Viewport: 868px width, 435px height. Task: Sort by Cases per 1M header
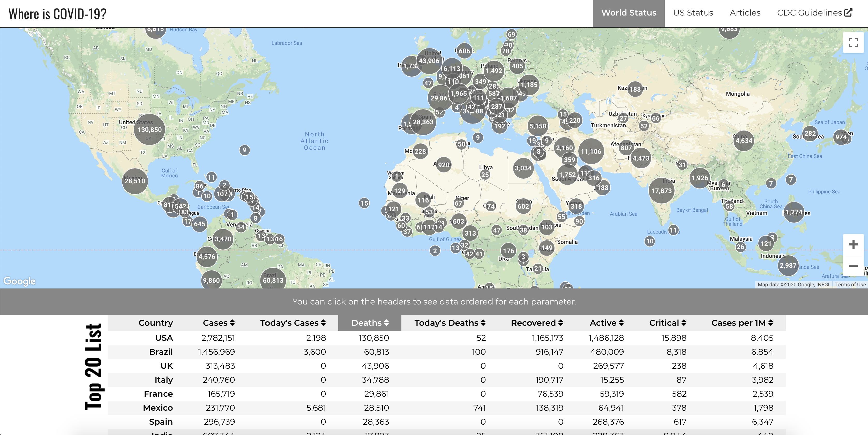[742, 323]
